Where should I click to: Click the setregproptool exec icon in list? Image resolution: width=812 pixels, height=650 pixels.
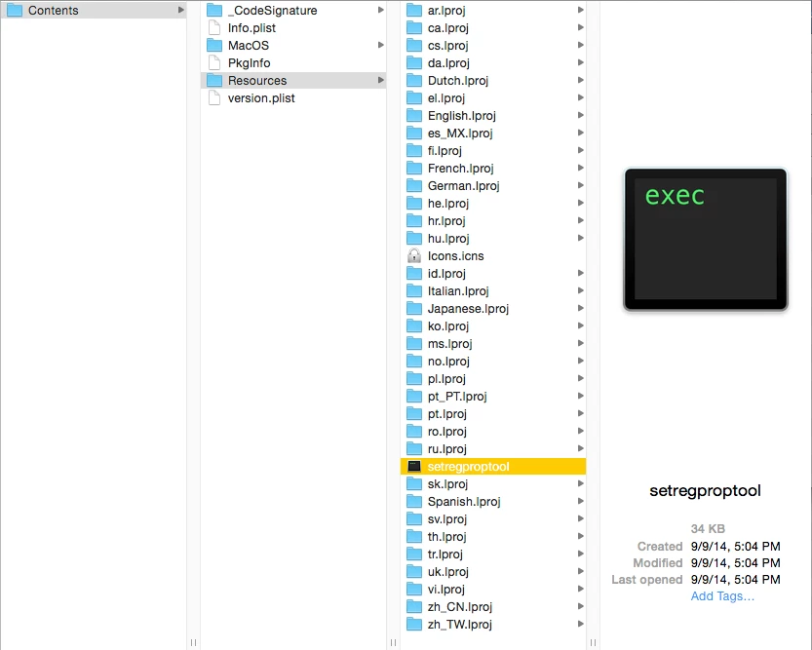414,466
